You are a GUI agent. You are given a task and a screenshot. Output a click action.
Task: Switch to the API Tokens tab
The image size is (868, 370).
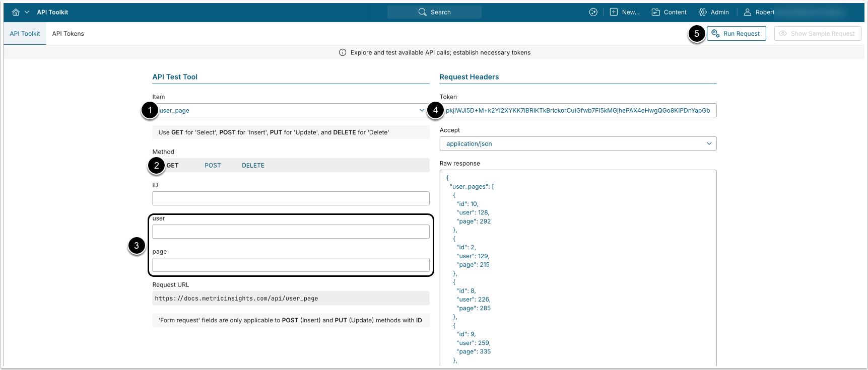click(x=68, y=34)
